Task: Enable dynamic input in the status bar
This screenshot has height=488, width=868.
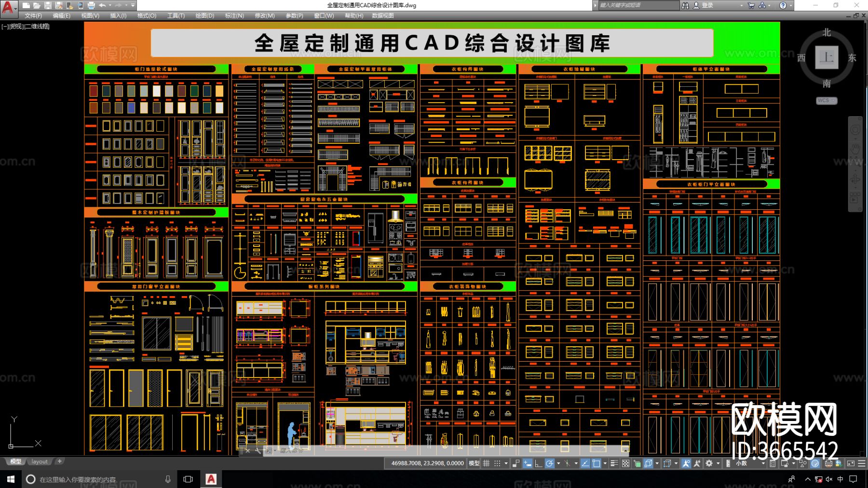Action: tap(527, 463)
